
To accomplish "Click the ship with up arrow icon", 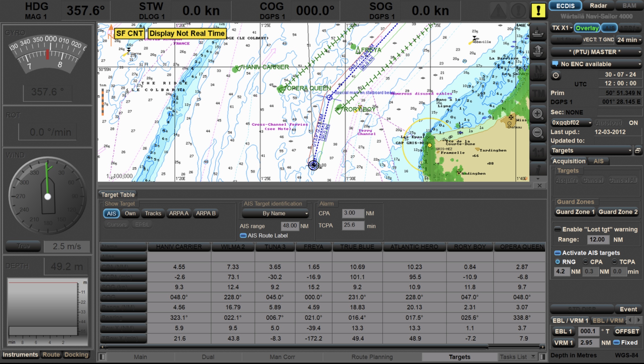I will point(538,51).
